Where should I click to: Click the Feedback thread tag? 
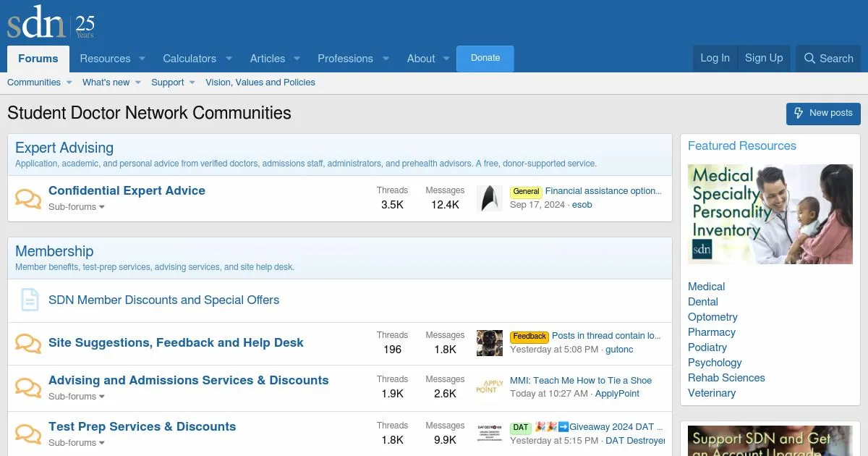click(529, 337)
